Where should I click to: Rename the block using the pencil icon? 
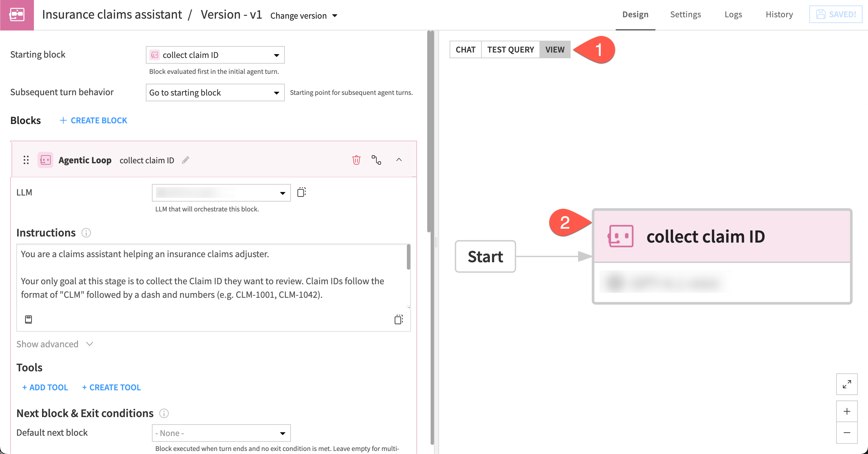point(185,160)
